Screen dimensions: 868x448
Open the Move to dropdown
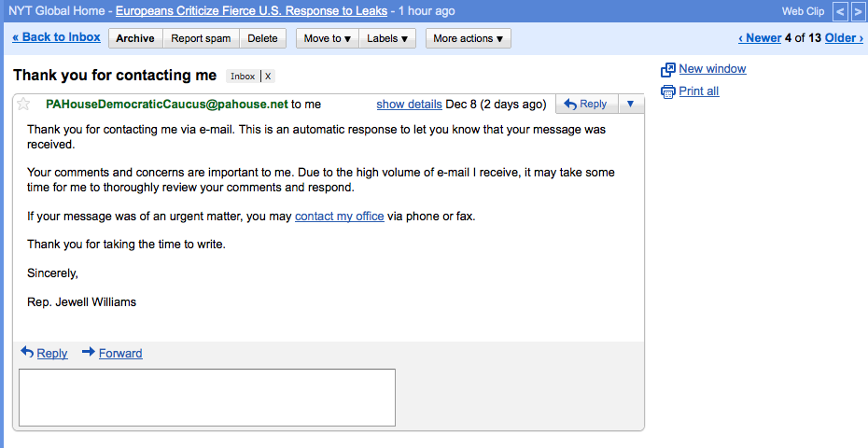[328, 38]
